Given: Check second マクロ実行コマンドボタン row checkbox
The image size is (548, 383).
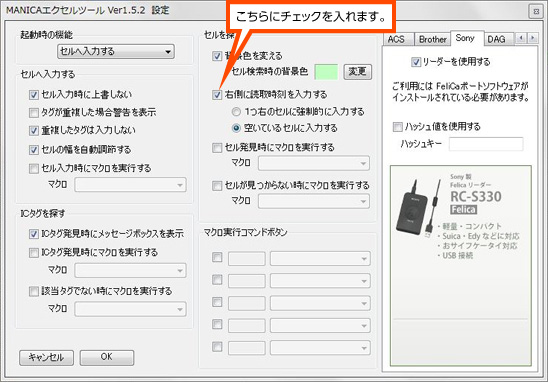Looking at the screenshot, I should click(x=217, y=280).
